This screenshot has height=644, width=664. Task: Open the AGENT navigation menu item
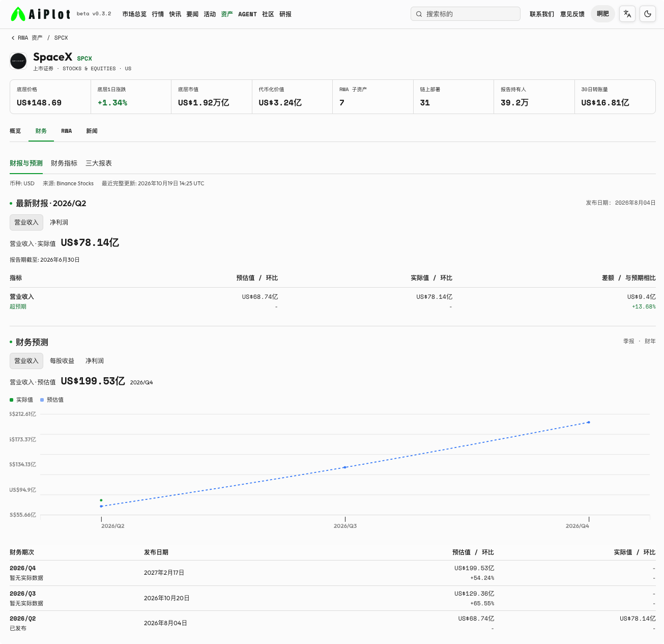pyautogui.click(x=247, y=14)
